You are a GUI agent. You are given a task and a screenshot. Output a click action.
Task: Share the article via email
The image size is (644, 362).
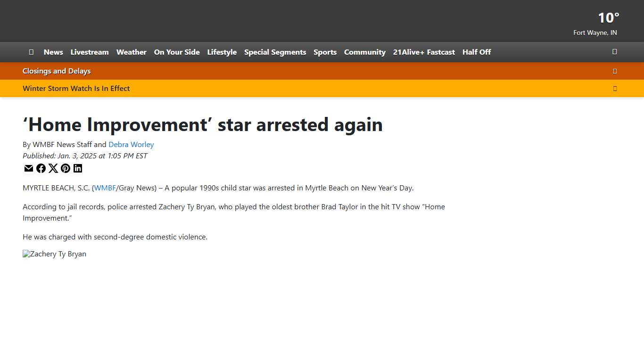28,168
